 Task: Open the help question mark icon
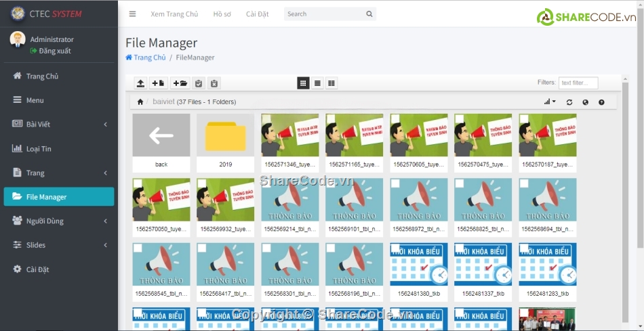point(601,102)
